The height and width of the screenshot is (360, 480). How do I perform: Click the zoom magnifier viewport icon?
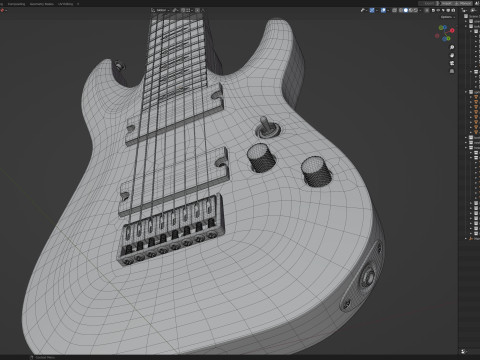coord(452,47)
